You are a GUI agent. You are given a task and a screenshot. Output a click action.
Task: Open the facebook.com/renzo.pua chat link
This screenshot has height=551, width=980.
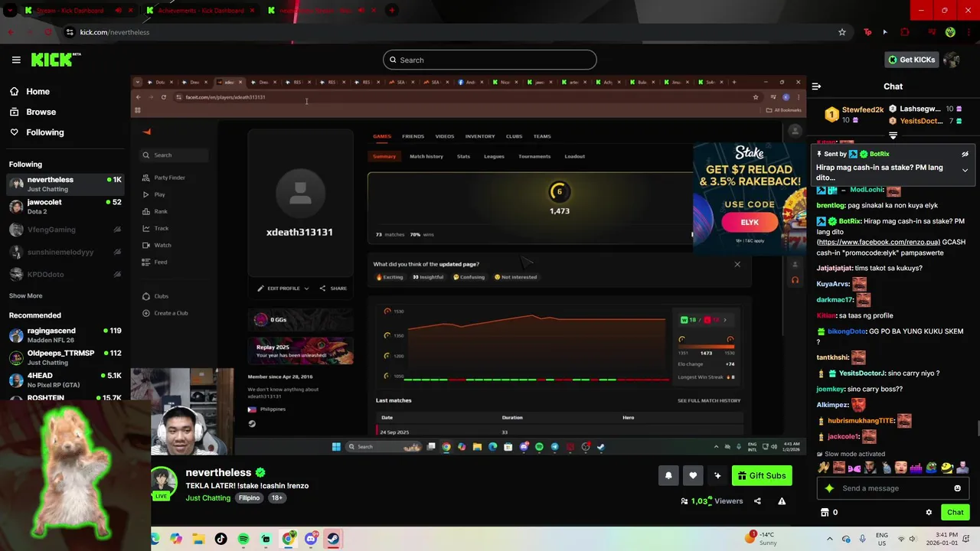click(878, 242)
